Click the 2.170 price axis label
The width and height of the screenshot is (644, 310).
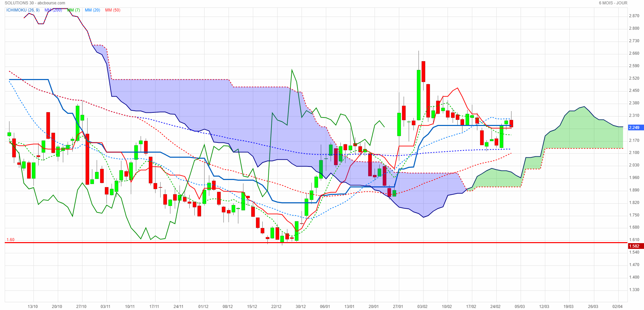tap(634, 140)
